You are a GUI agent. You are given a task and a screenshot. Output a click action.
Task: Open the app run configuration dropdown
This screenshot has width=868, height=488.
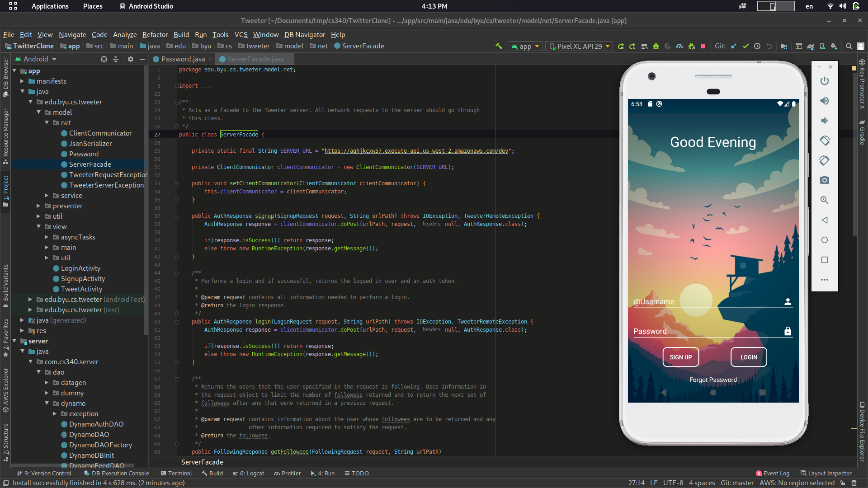tap(525, 46)
